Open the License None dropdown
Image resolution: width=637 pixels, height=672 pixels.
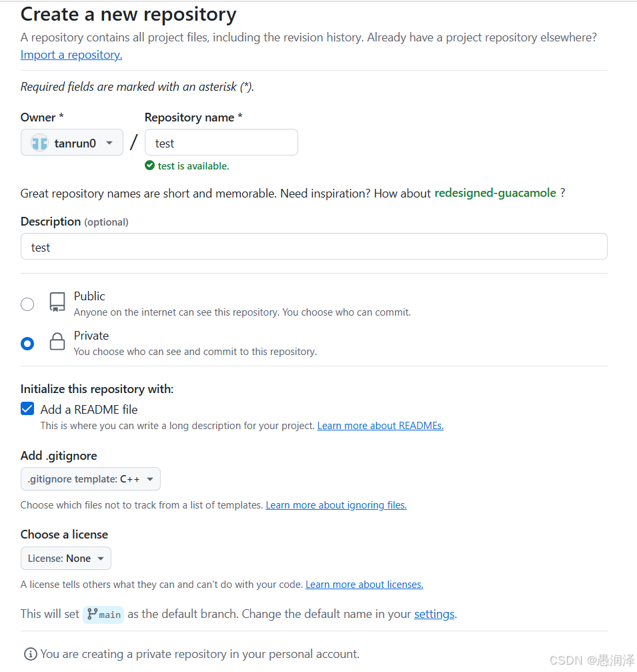[x=66, y=559]
